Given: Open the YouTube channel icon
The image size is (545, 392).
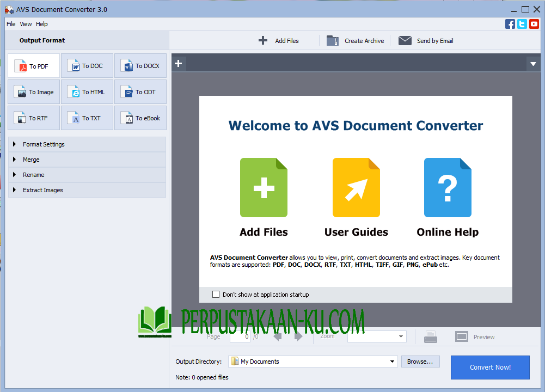Looking at the screenshot, I should [534, 24].
